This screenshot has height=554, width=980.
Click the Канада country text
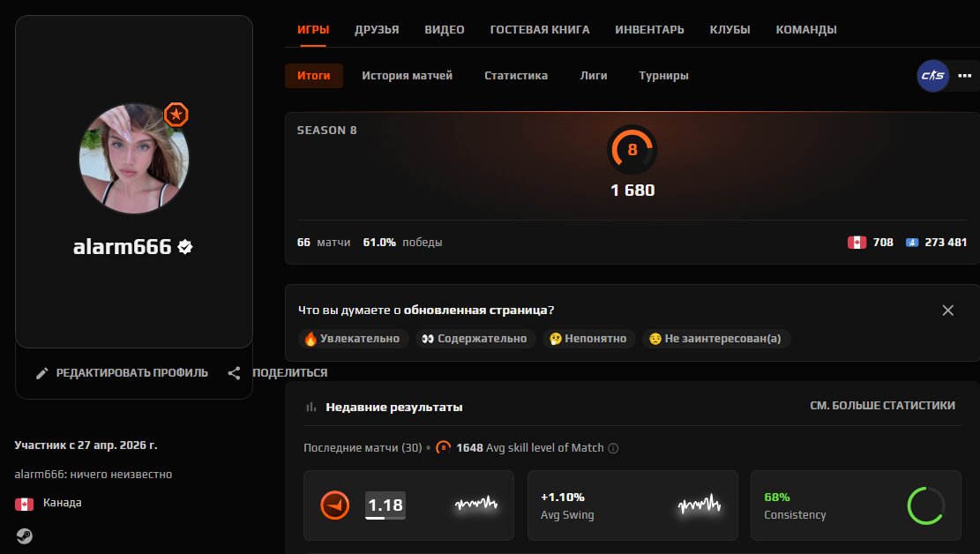pyautogui.click(x=62, y=503)
